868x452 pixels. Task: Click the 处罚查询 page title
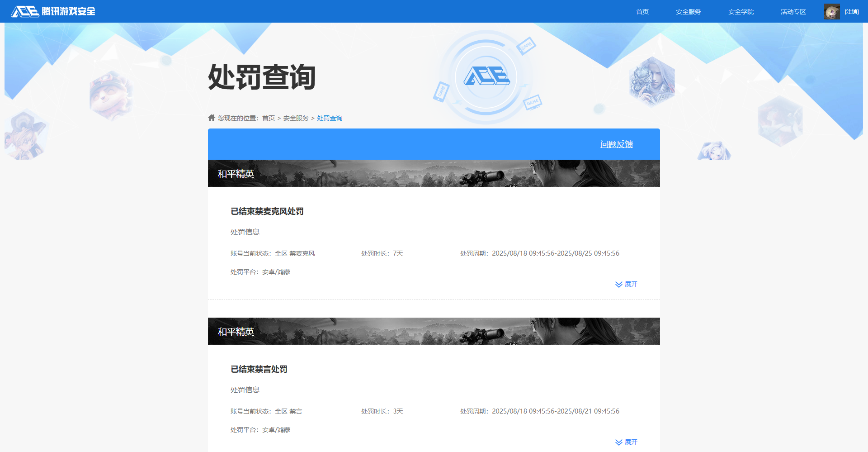coord(262,77)
